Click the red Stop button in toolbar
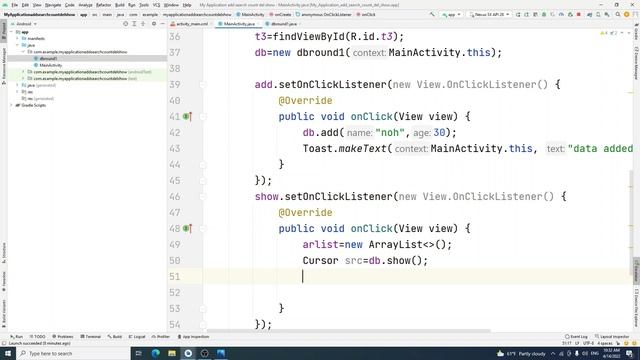Viewport: 640px width, 360px height. pos(579,15)
